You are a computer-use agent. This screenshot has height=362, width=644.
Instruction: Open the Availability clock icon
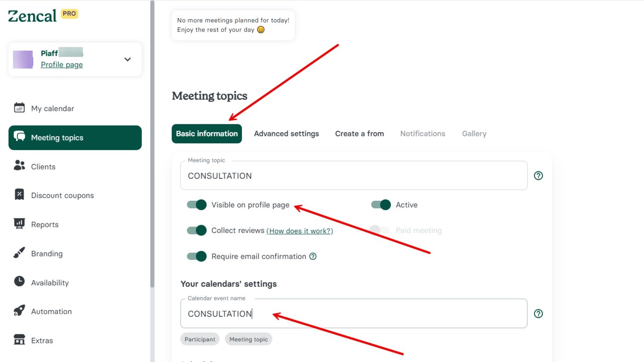tap(19, 282)
